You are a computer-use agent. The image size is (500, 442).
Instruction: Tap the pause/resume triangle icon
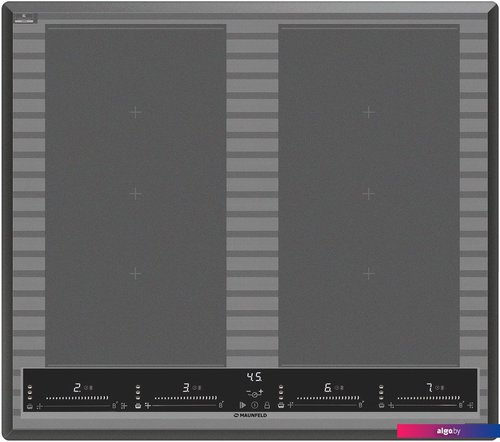pyautogui.click(x=243, y=405)
